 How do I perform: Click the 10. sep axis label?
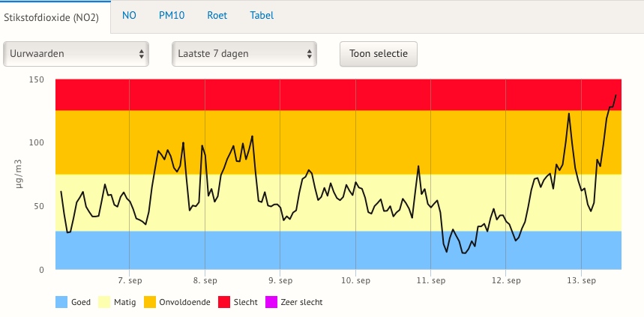(x=355, y=281)
